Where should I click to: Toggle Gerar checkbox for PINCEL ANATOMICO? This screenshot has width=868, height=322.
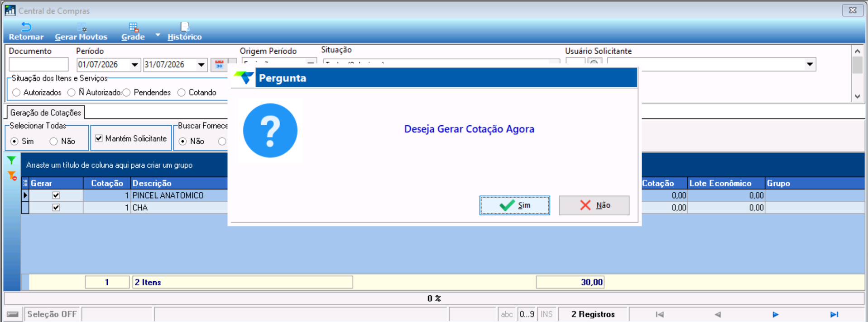56,195
